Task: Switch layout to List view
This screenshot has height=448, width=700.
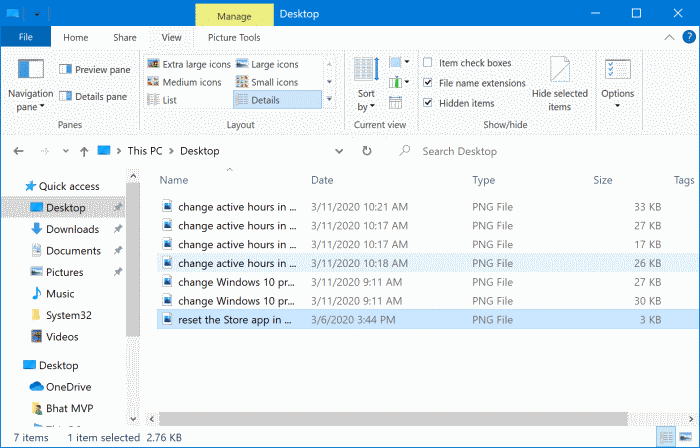Action: (x=162, y=100)
